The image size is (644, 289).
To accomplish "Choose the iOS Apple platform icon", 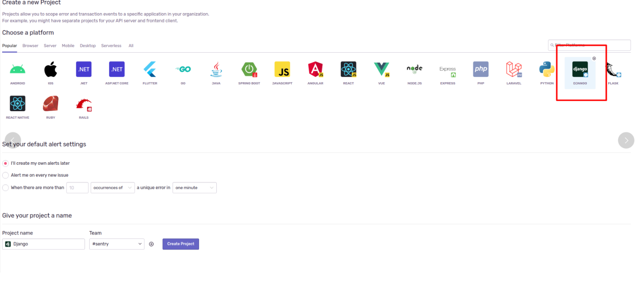I will tap(51, 69).
